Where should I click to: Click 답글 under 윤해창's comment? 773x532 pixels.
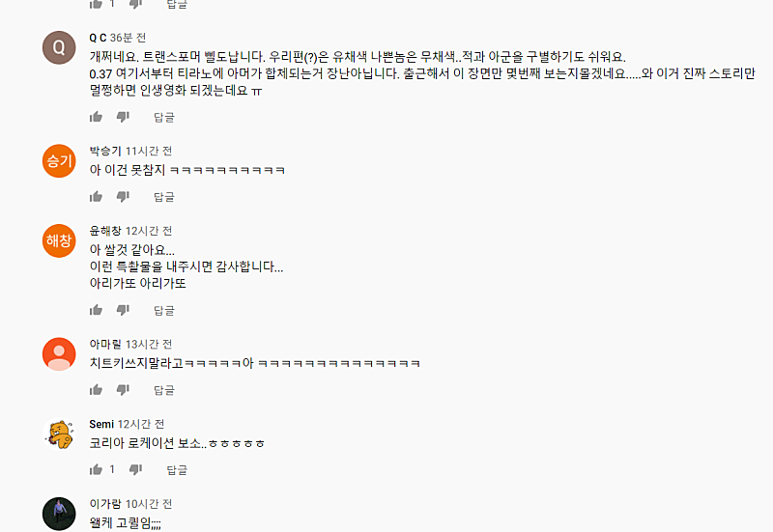pos(164,310)
